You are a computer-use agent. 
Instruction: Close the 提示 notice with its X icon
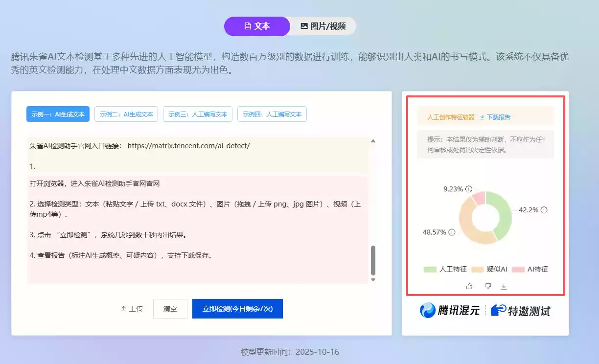[544, 138]
